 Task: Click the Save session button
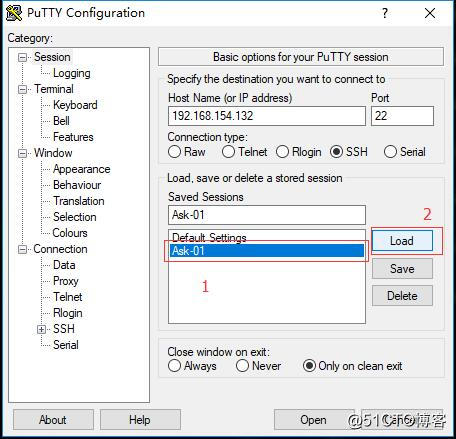click(402, 269)
